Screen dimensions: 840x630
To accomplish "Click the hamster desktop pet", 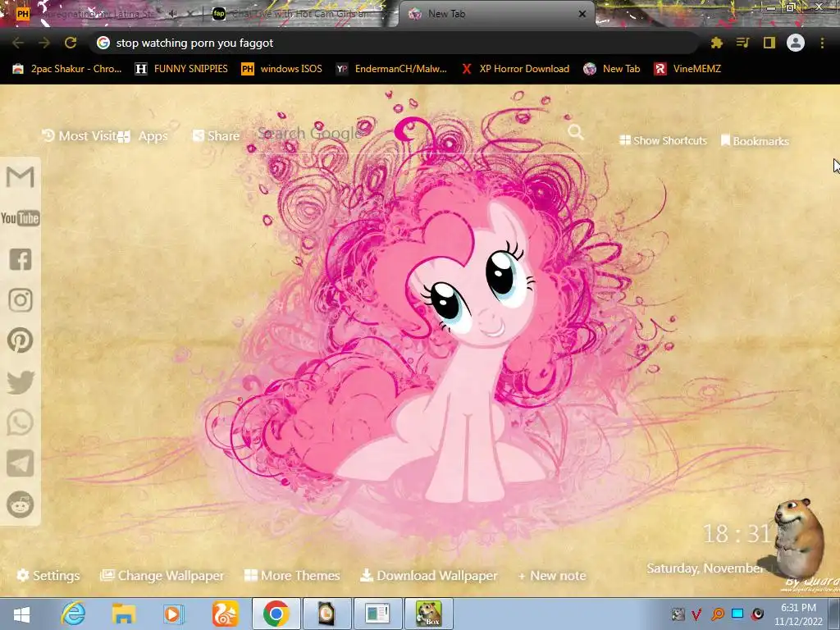I will coord(798,537).
